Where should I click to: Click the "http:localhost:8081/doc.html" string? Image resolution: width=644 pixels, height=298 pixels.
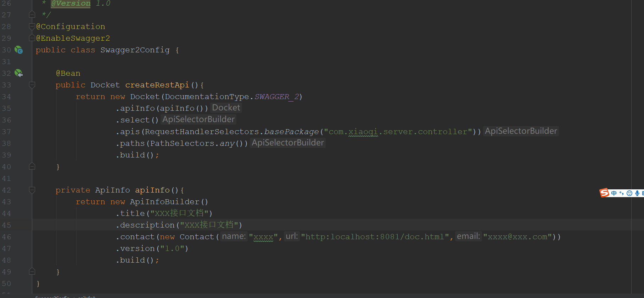coord(375,237)
